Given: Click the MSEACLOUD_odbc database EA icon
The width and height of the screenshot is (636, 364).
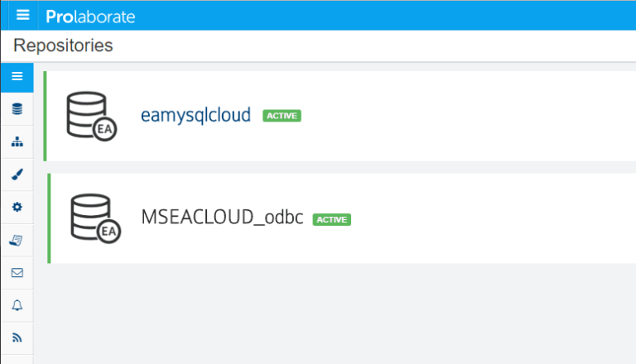Looking at the screenshot, I should (96, 218).
